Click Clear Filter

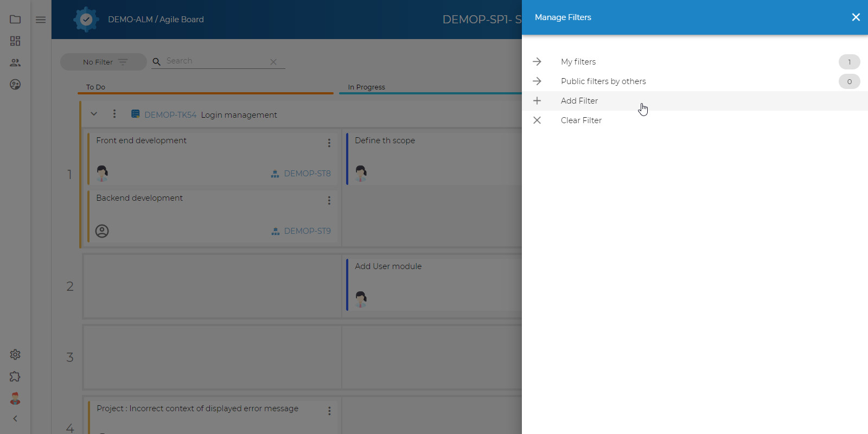click(695, 120)
